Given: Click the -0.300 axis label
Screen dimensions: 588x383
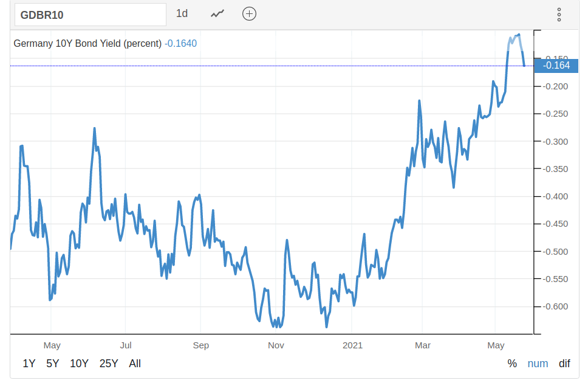Looking at the screenshot, I should (555, 142).
